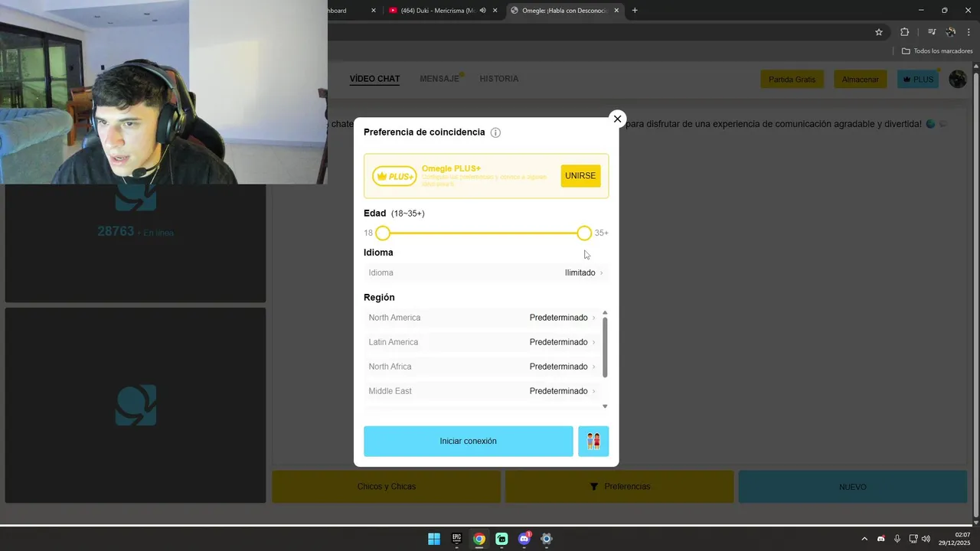Open Preferencias filter button
Screen dimensions: 980x551
[619, 487]
